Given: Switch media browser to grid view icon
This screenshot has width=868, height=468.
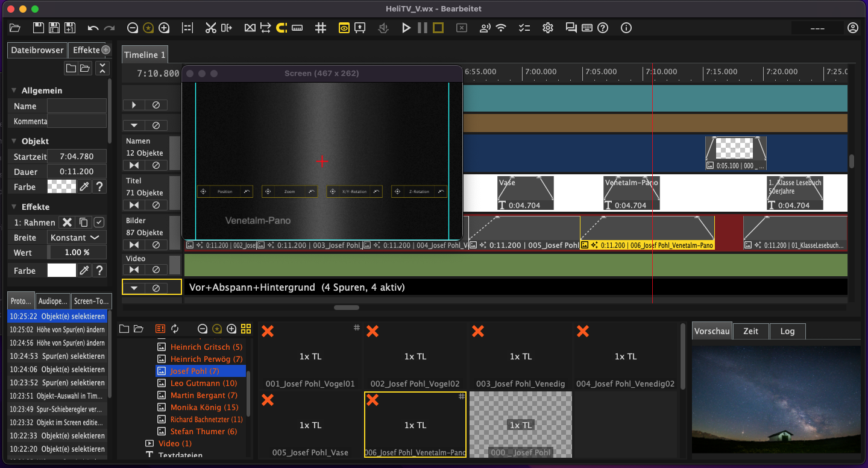Looking at the screenshot, I should [246, 329].
